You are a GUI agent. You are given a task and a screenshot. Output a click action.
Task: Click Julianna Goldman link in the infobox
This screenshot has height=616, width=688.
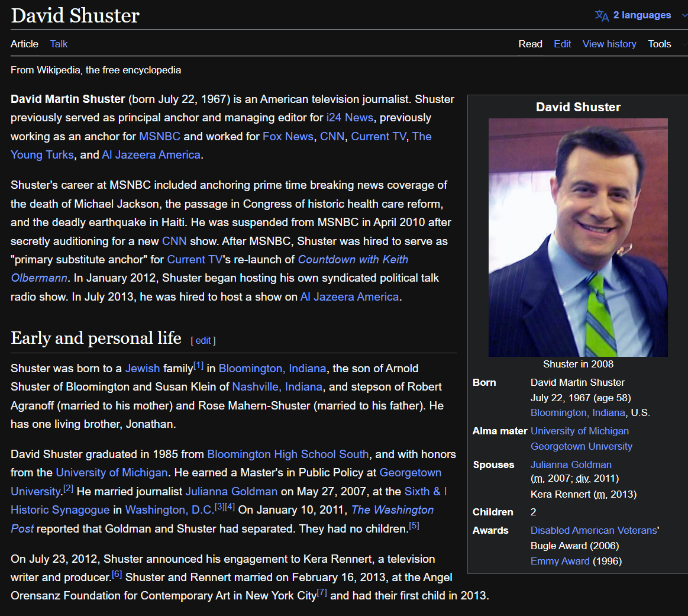coord(571,465)
